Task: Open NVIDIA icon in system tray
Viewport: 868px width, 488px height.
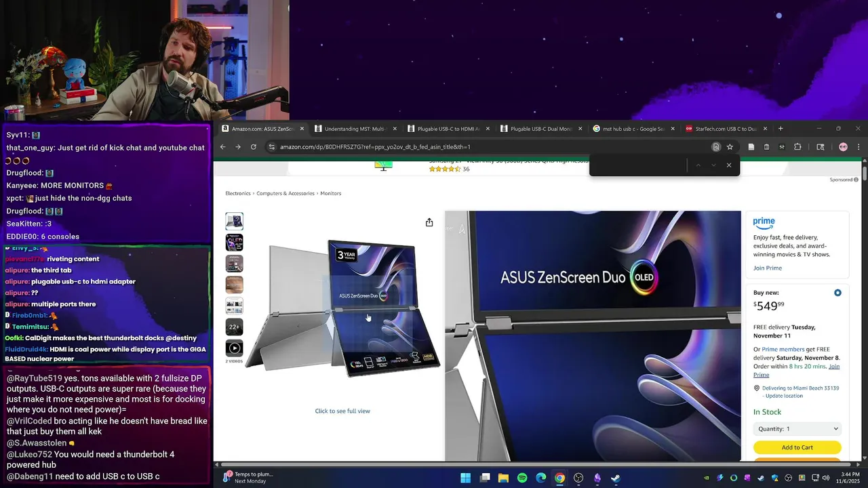Action: [x=707, y=478]
